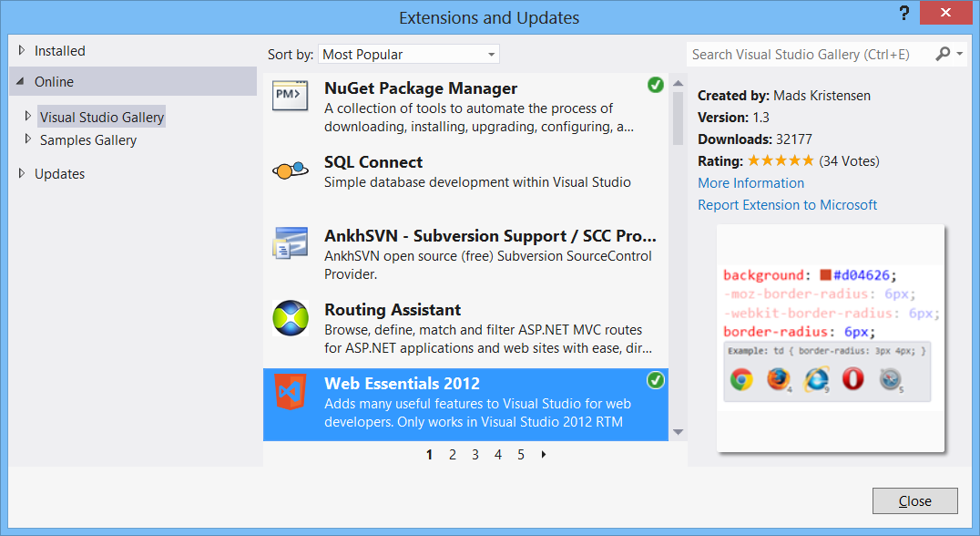Click the AnkhSVN extension icon
The height and width of the screenshot is (536, 980).
(x=291, y=242)
